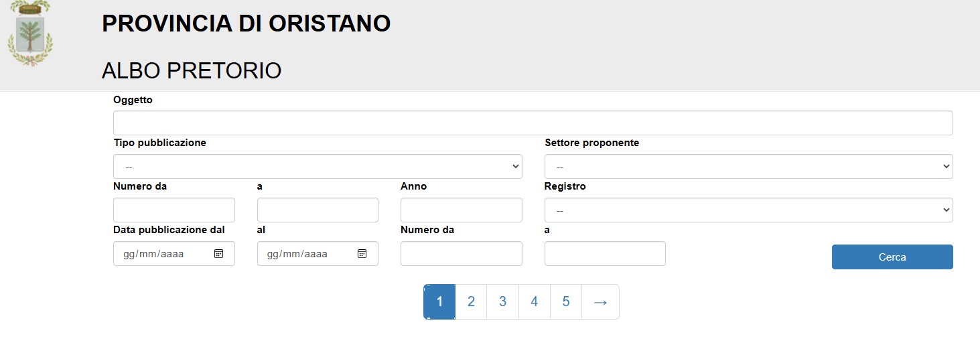Go to page 2
980x339 pixels.
pos(471,302)
